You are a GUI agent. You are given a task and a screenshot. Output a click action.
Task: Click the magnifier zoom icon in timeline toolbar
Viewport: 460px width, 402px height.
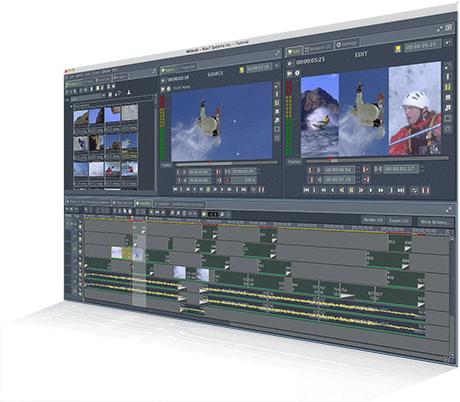[222, 215]
